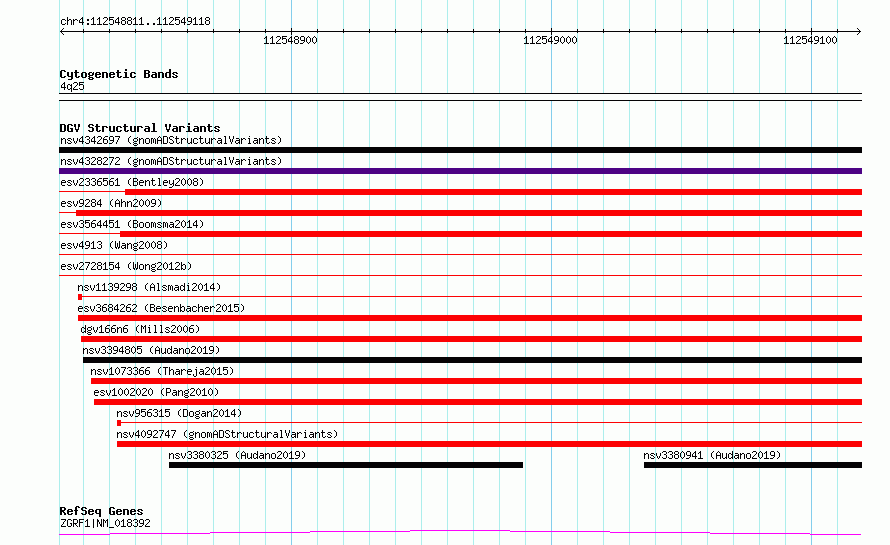Click the red nsv1073366 variant bar
890x545 pixels.
(476, 381)
